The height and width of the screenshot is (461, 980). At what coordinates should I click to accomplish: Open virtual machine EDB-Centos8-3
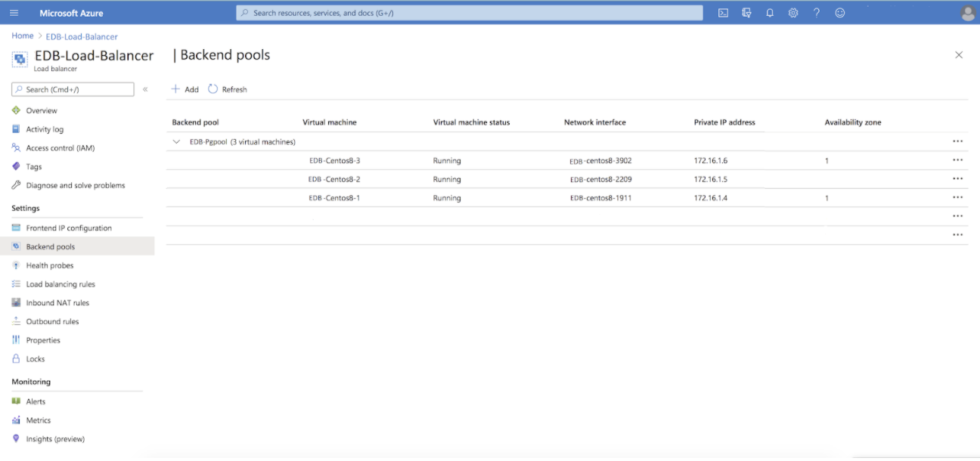[x=334, y=160]
